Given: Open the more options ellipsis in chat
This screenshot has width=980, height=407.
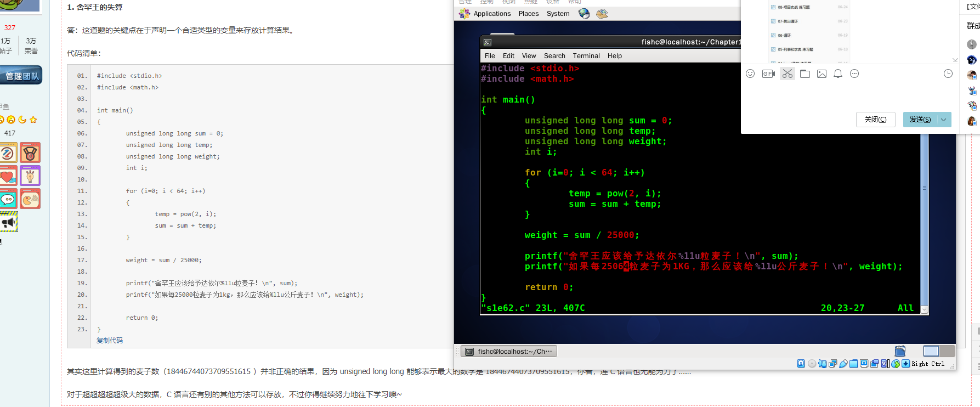Looking at the screenshot, I should tap(854, 74).
